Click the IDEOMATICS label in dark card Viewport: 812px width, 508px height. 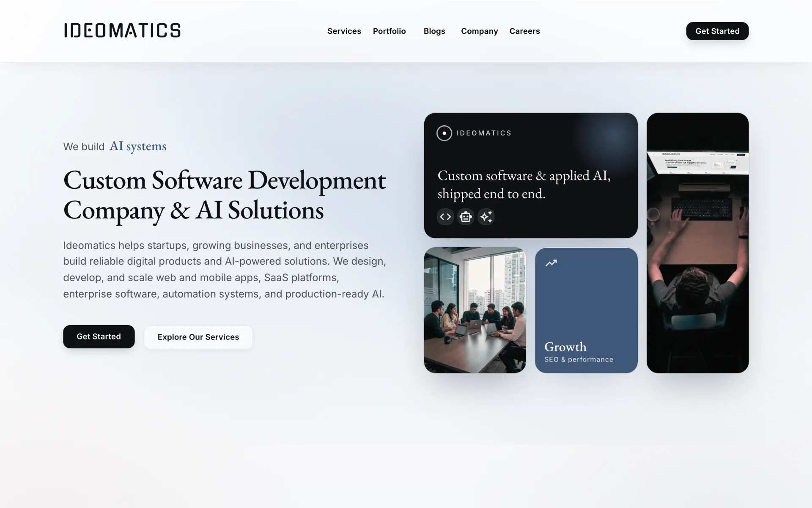point(484,133)
